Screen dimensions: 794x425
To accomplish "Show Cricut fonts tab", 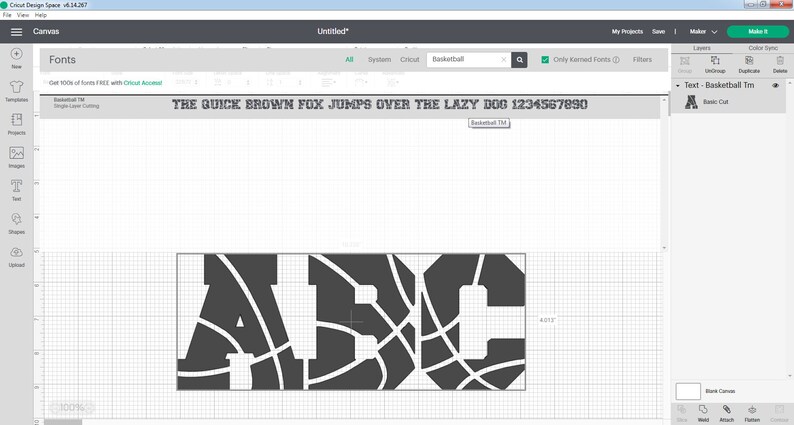I will click(410, 60).
